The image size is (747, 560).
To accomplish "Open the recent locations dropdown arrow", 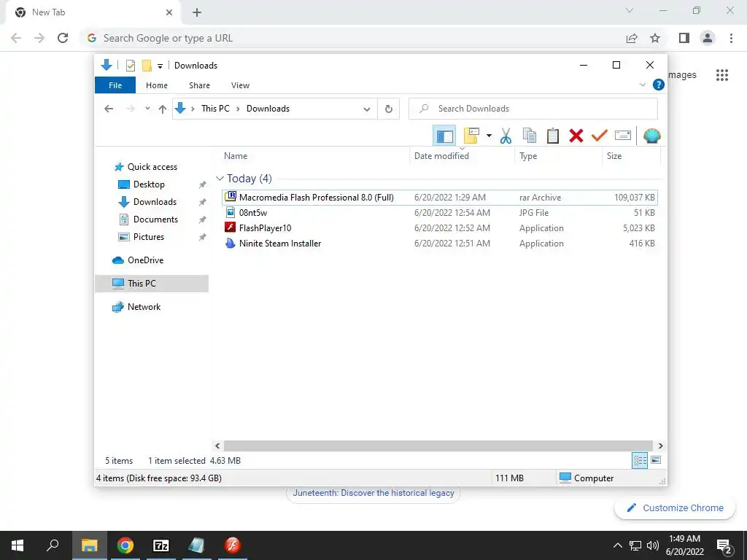I will [x=147, y=109].
